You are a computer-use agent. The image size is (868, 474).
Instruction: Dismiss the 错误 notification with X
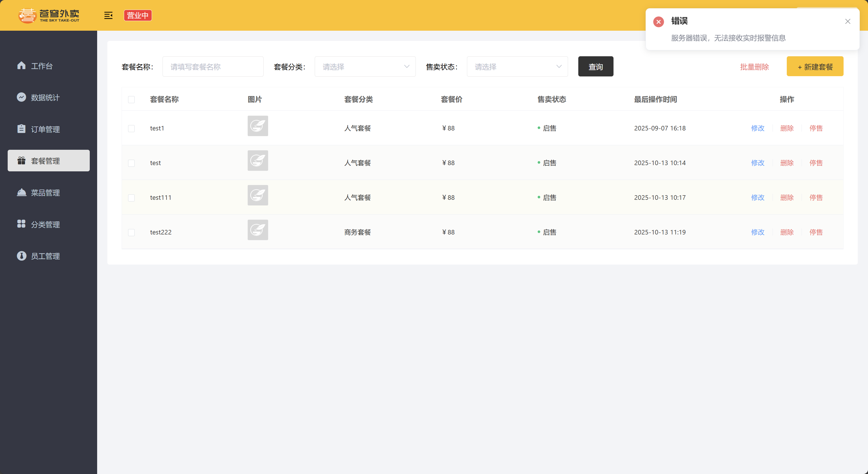(x=848, y=22)
